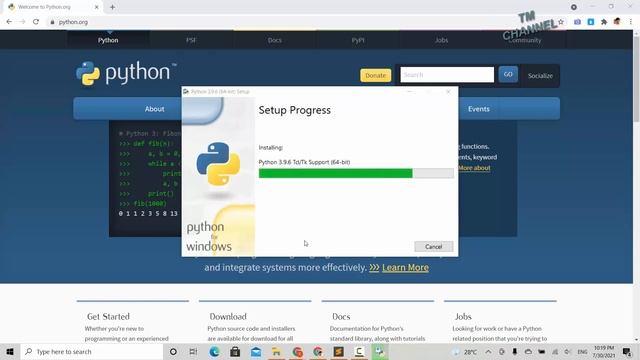640x360 pixels.
Task: Open the notification center icon
Action: pyautogui.click(x=627, y=351)
